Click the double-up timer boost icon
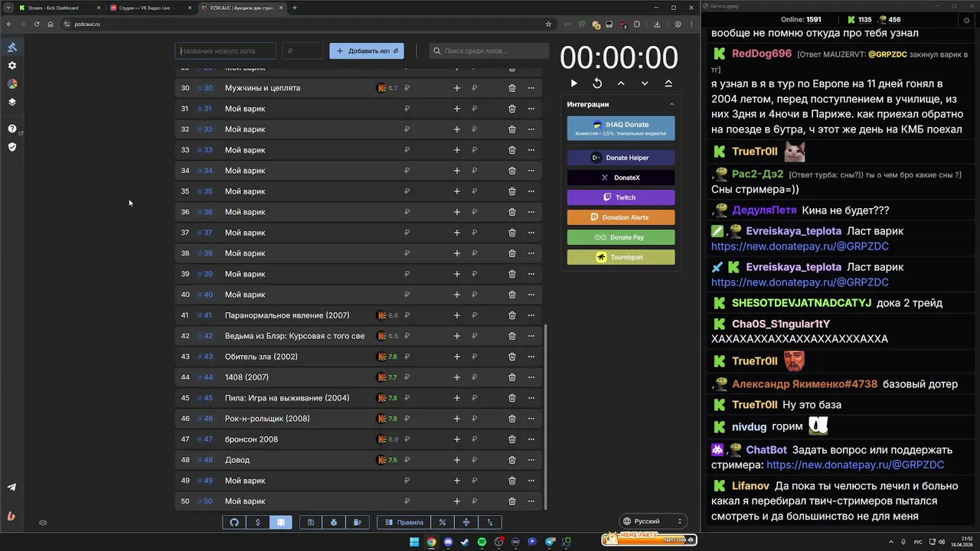Screen dimensions: 980x551 (668, 83)
